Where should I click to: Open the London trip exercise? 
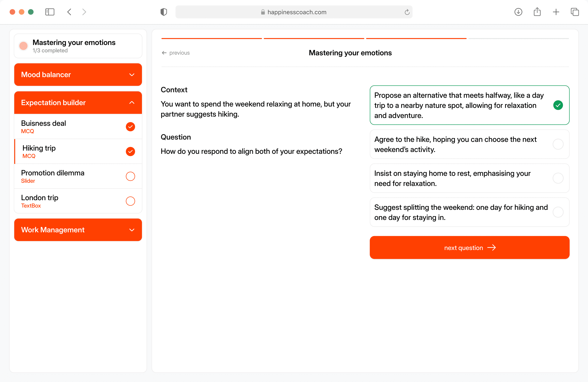(78, 201)
